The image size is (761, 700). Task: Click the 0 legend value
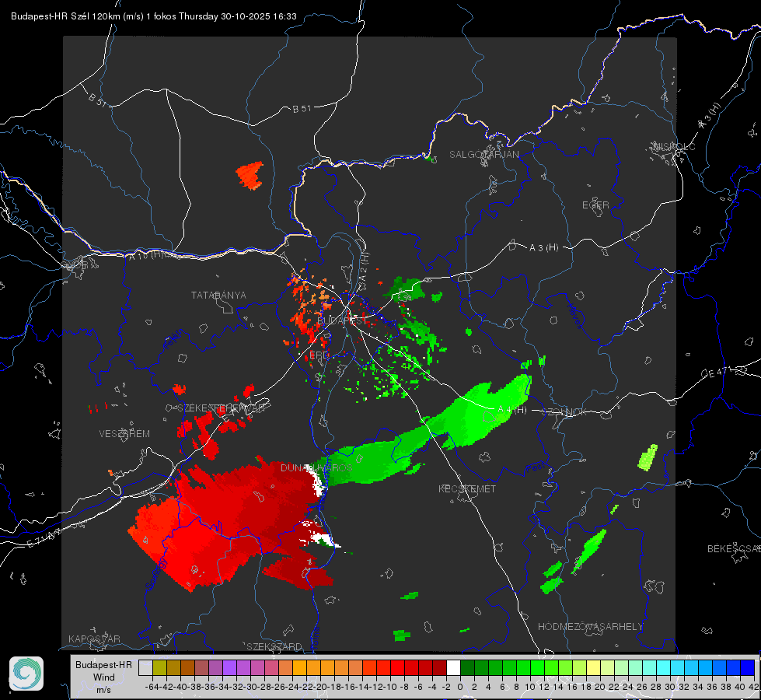pyautogui.click(x=460, y=687)
